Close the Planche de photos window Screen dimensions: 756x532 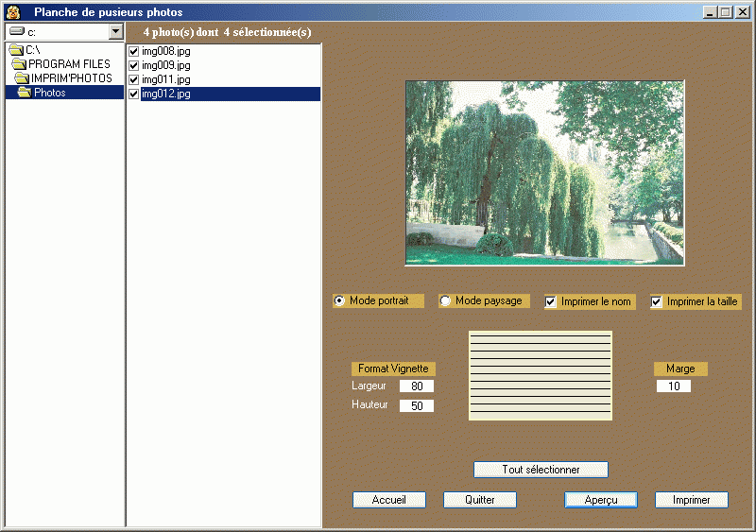743,12
